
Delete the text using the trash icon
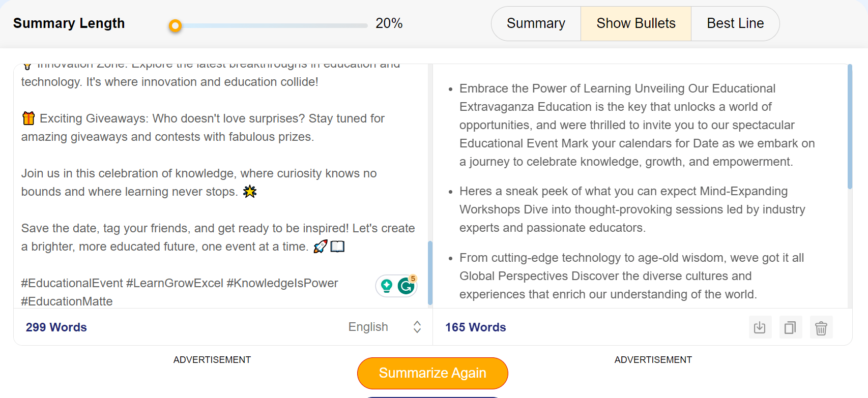tap(821, 328)
